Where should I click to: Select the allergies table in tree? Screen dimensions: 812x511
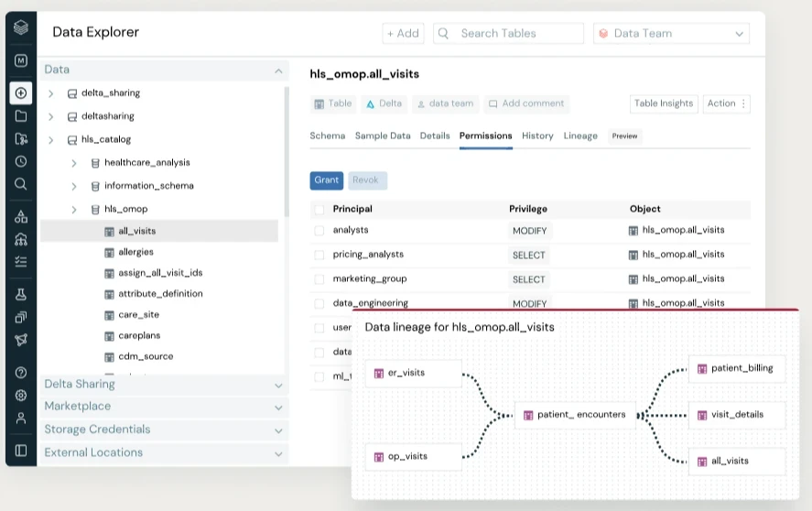click(x=135, y=252)
